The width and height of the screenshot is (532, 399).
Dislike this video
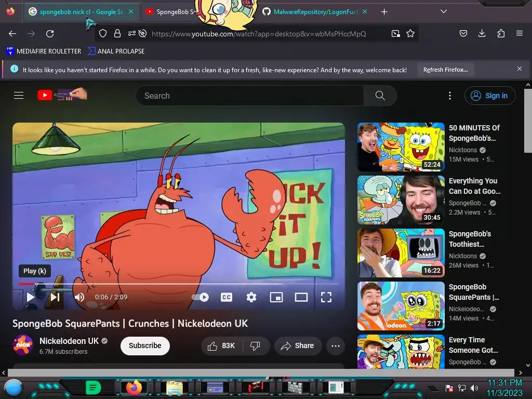[256, 345]
